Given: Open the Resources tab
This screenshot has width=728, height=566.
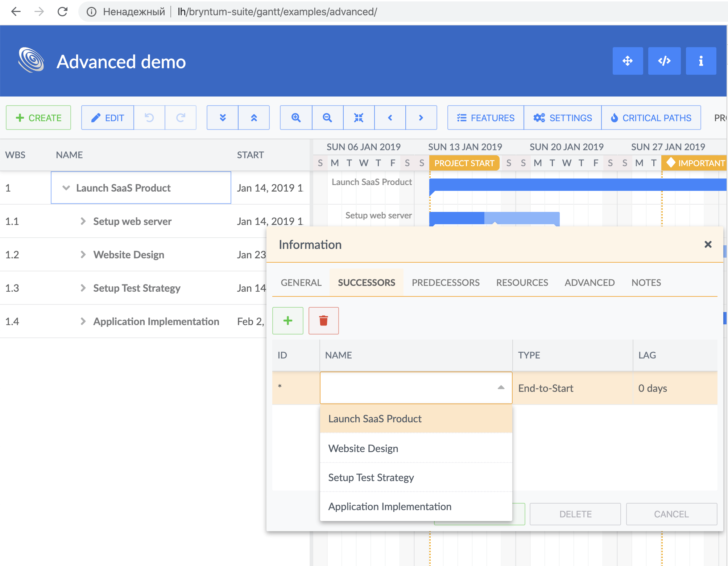Looking at the screenshot, I should click(x=522, y=283).
